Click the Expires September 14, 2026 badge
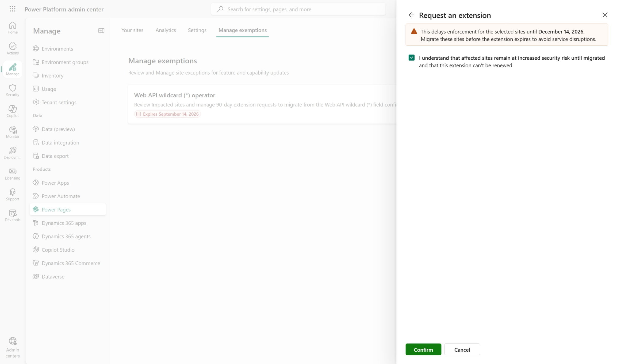Screen dimensions: 617x364 (x=167, y=114)
